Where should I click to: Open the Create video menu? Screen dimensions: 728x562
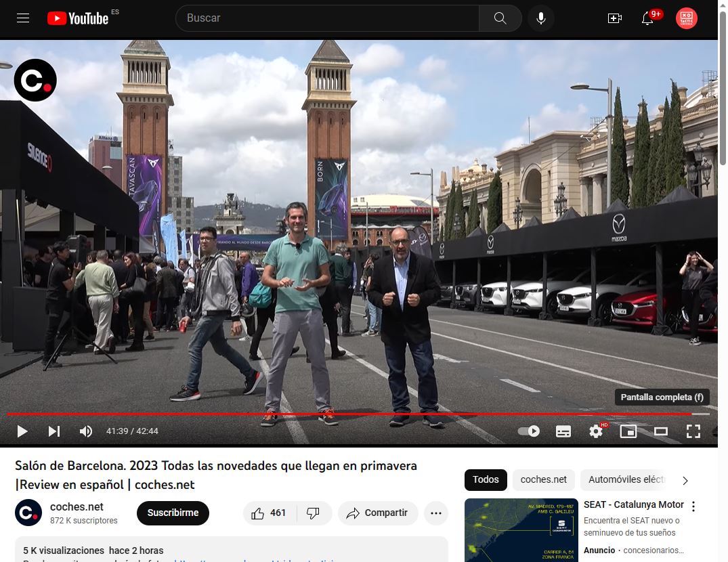pos(614,18)
